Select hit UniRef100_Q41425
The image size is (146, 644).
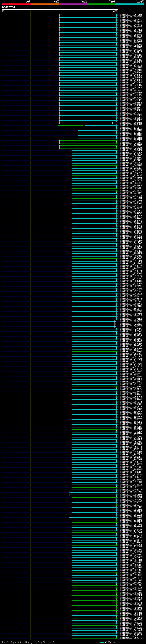tap(131, 193)
